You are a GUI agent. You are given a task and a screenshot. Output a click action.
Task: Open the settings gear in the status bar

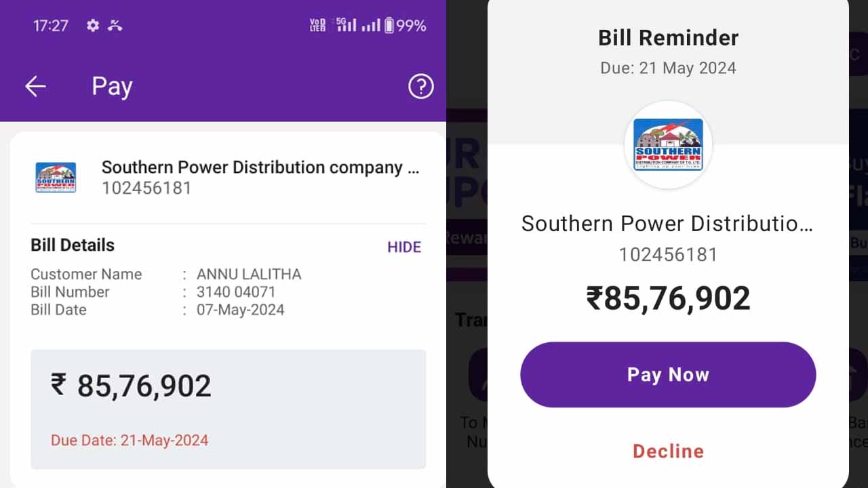click(x=93, y=25)
